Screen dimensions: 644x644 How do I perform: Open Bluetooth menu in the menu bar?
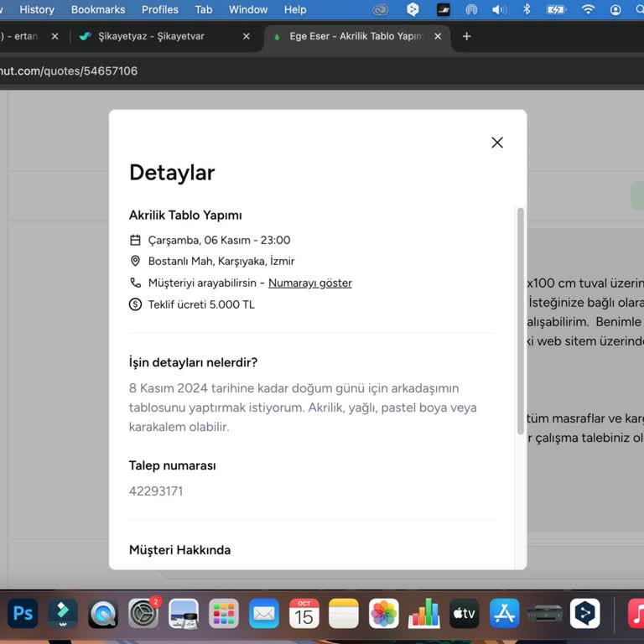tap(527, 9)
